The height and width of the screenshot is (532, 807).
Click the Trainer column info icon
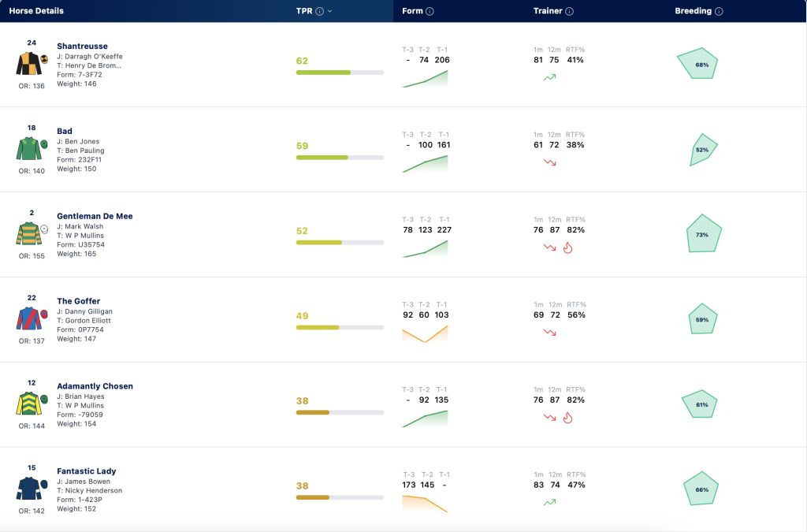point(569,11)
